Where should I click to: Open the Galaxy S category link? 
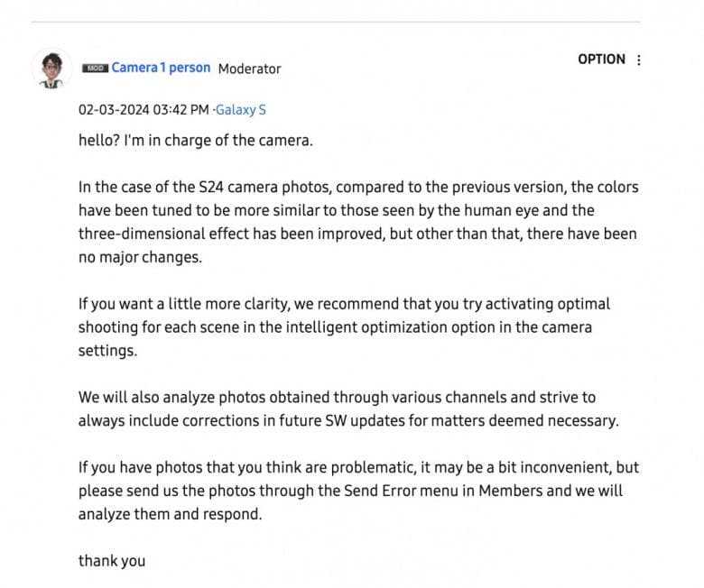[241, 110]
